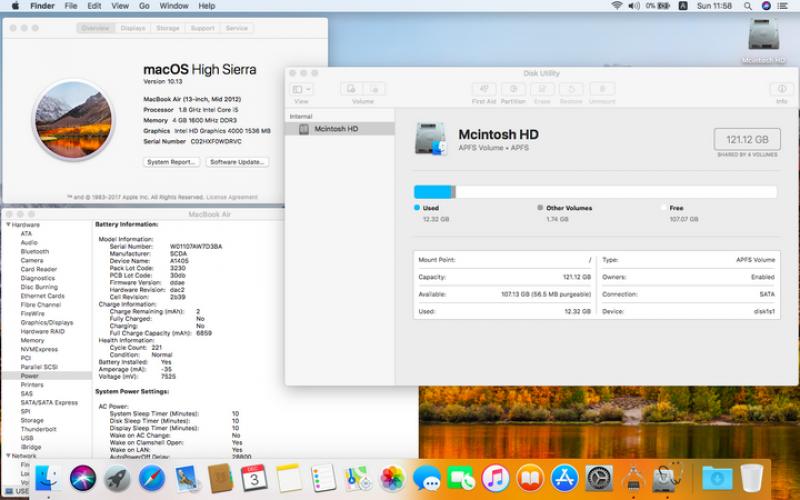The image size is (800, 500).
Task: Open Maps from the Dock
Action: click(358, 479)
